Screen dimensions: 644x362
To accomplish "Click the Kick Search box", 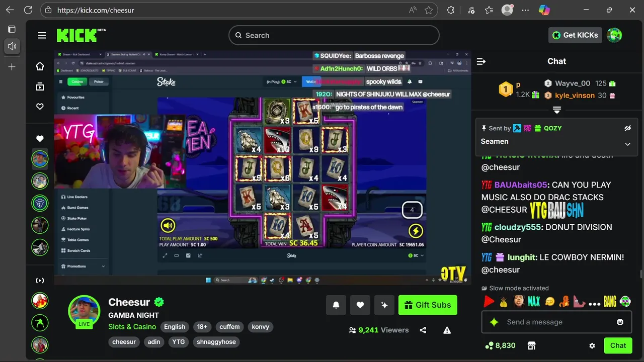I will (x=334, y=35).
